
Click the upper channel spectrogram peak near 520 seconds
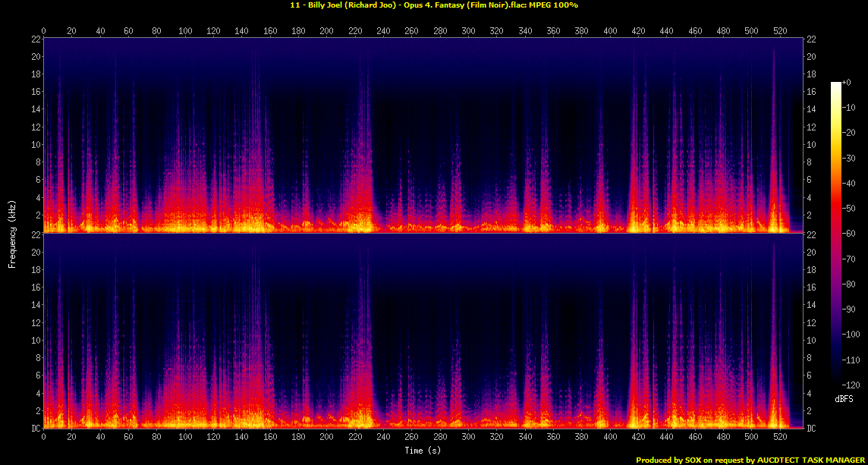coord(774,53)
